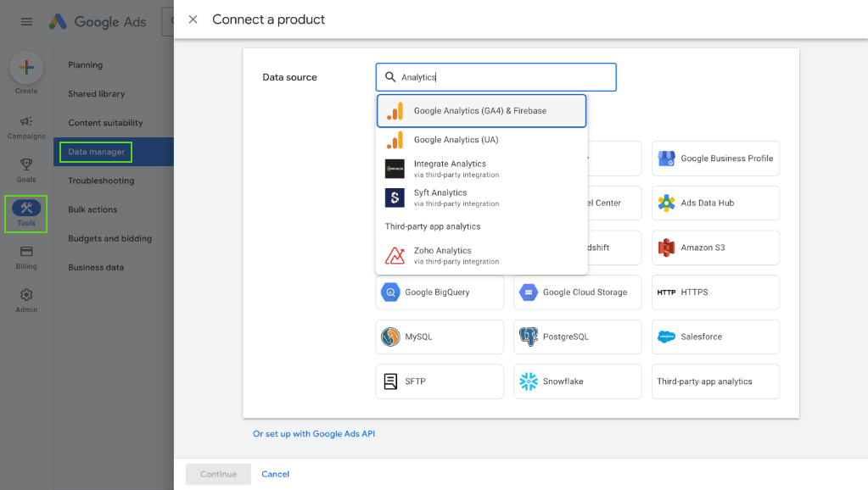Click the Ads Data Hub icon
The image size is (868, 490).
[667, 203]
